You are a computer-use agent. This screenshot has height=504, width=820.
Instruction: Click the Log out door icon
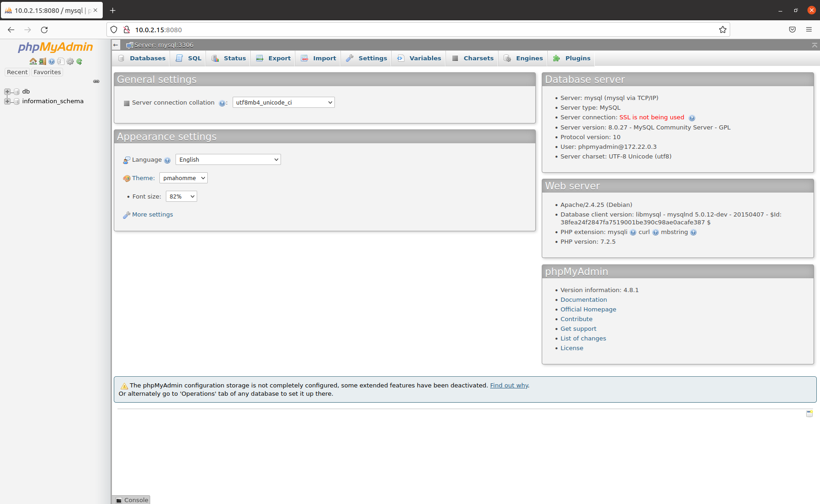[x=42, y=61]
